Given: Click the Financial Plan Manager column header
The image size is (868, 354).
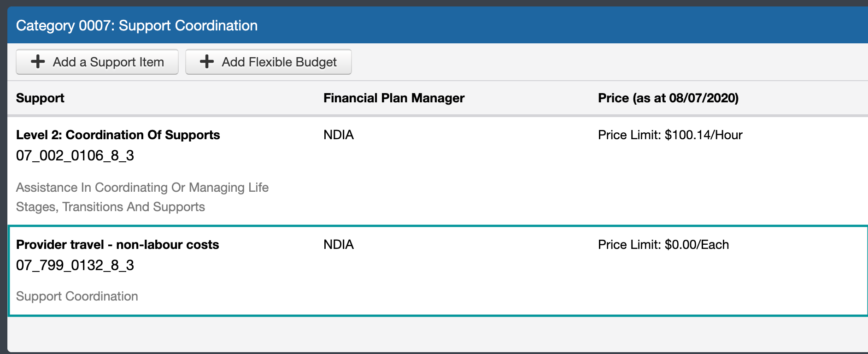Looking at the screenshot, I should [x=394, y=98].
